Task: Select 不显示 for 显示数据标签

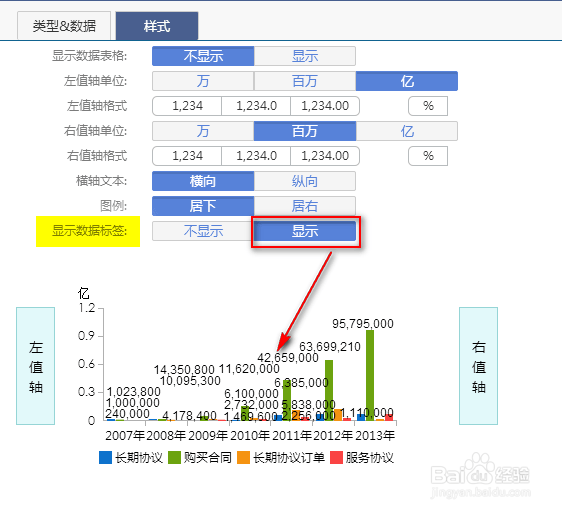Action: pos(203,231)
